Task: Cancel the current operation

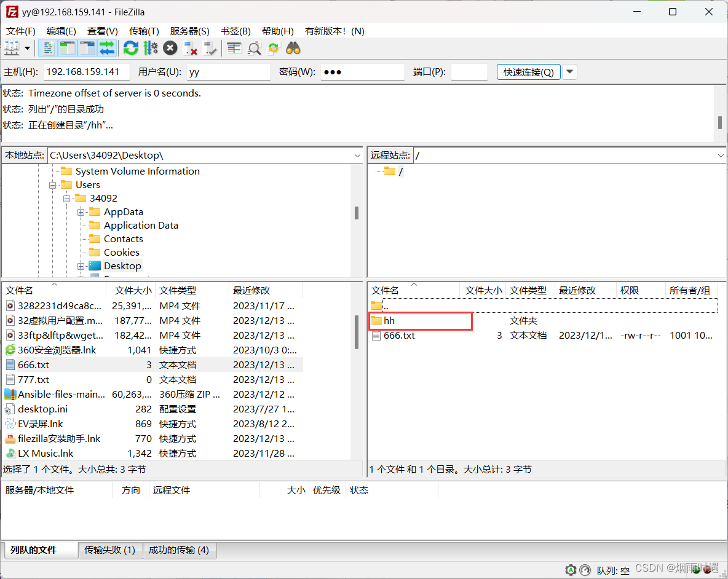Action: point(170,48)
